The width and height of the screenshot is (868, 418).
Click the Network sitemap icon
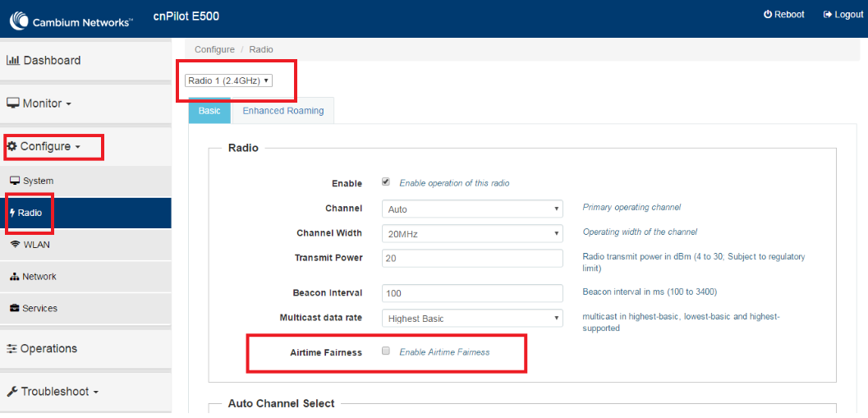click(x=15, y=276)
